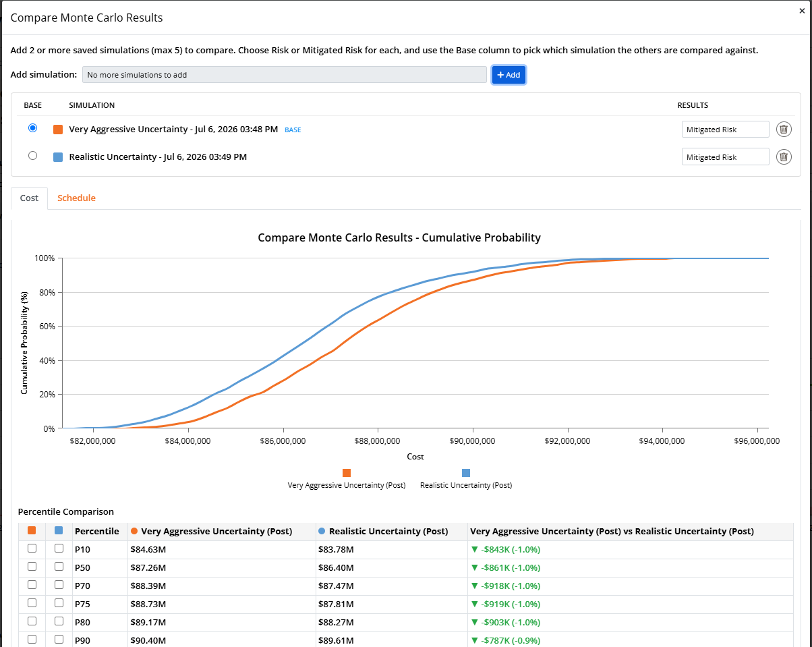Viewport: 812px width, 647px height.
Task: Select the BASE label next to Very Aggressive
Action: [293, 130]
